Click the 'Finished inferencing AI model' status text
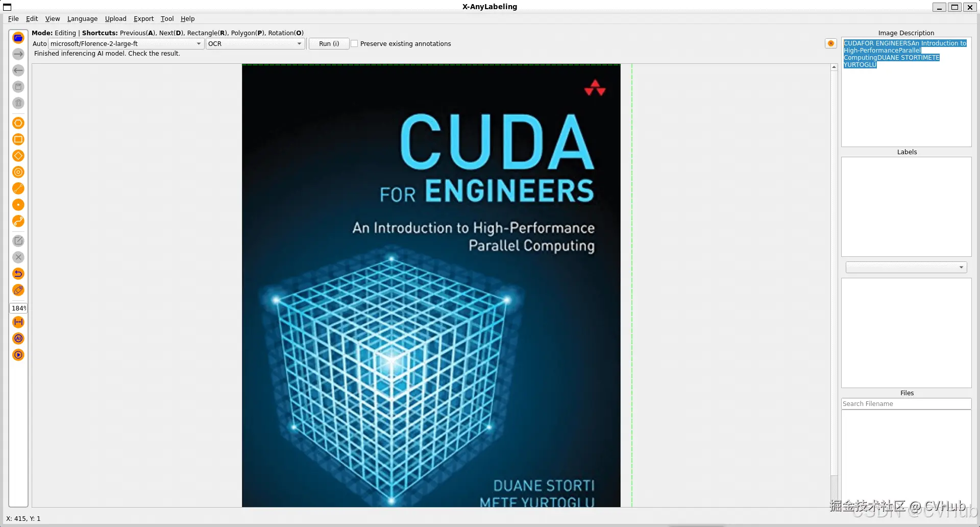Viewport: 980px width, 527px height. 107,54
